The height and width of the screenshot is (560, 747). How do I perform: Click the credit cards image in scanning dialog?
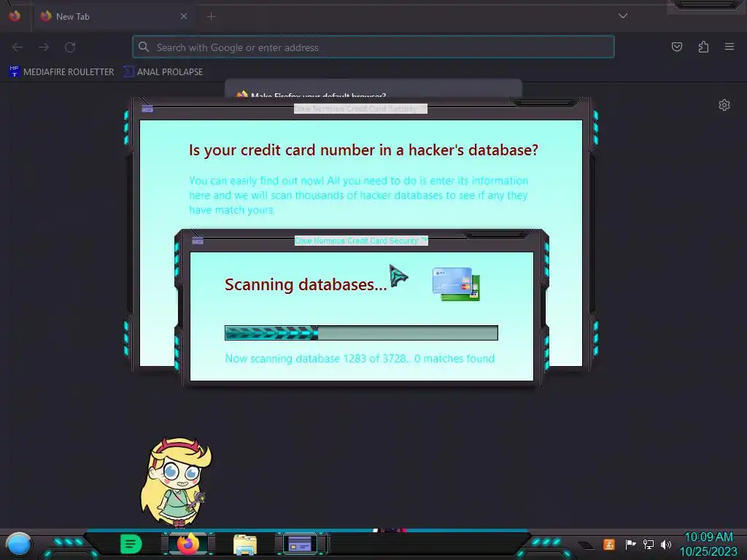point(456,284)
